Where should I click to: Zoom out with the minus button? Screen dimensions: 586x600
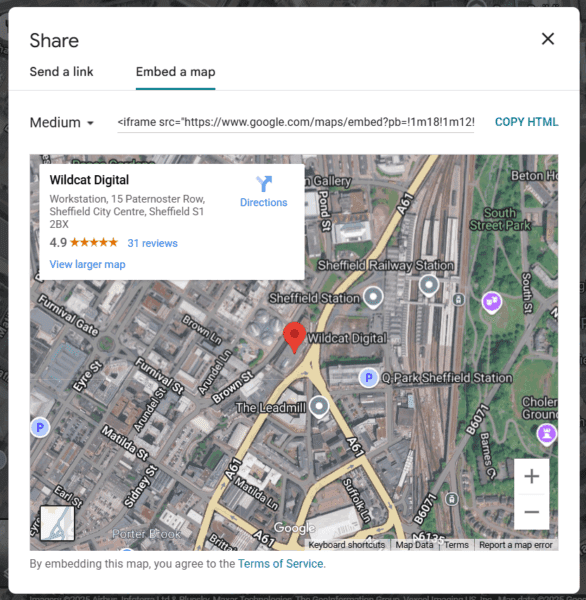click(531, 512)
